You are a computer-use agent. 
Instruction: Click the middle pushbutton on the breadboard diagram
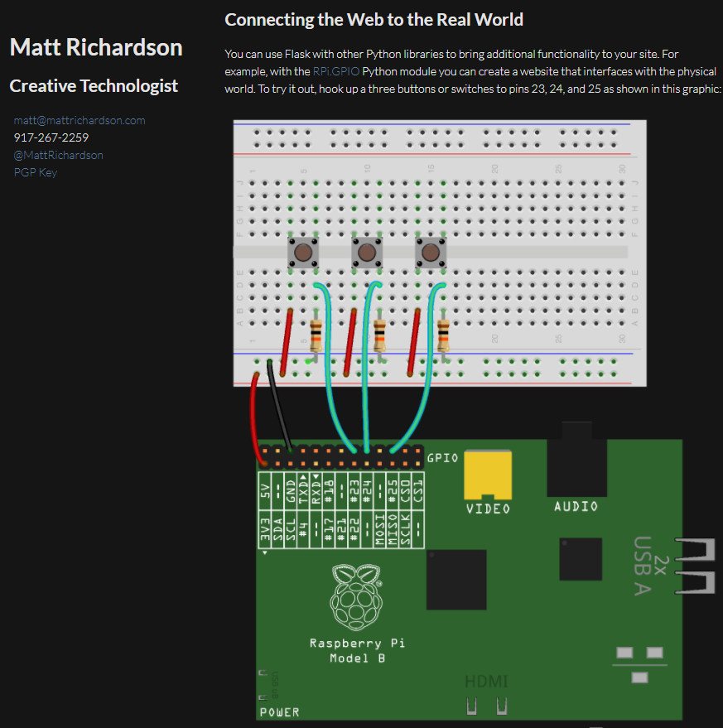click(367, 253)
